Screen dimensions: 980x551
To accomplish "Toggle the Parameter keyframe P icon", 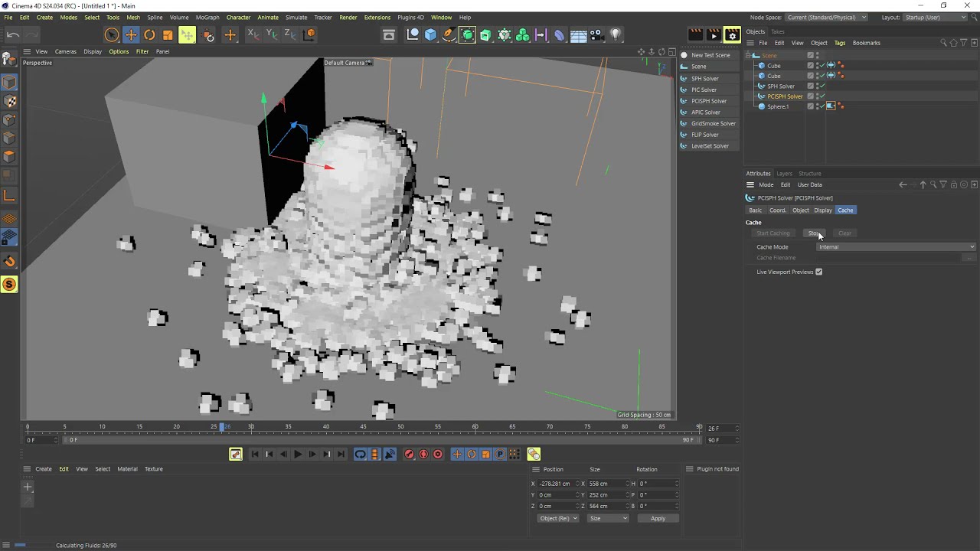I will tap(500, 455).
